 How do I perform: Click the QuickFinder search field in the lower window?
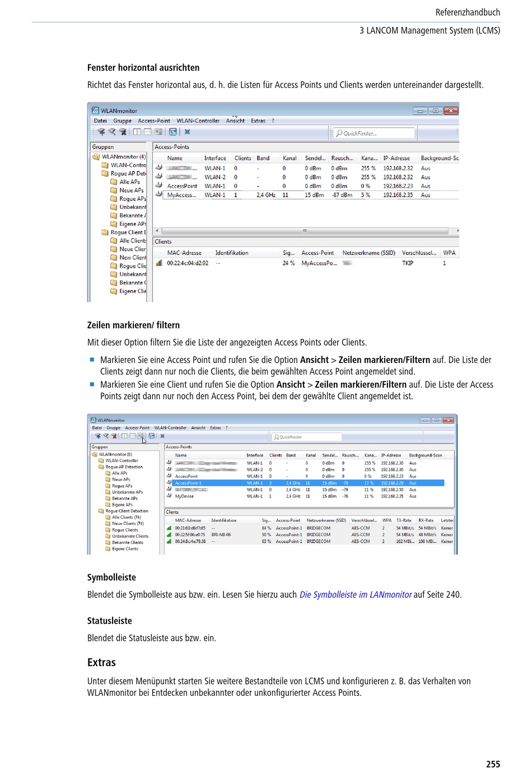pyautogui.click(x=307, y=436)
